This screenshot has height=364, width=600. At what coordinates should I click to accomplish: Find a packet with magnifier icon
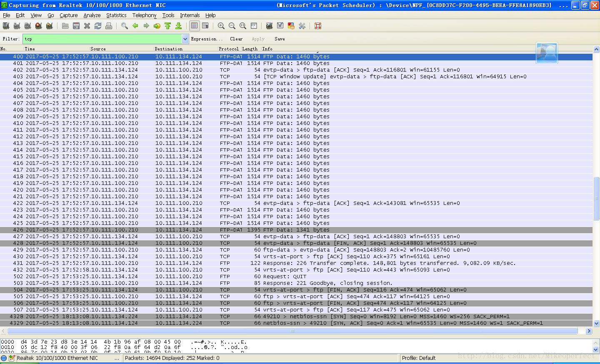pyautogui.click(x=124, y=26)
